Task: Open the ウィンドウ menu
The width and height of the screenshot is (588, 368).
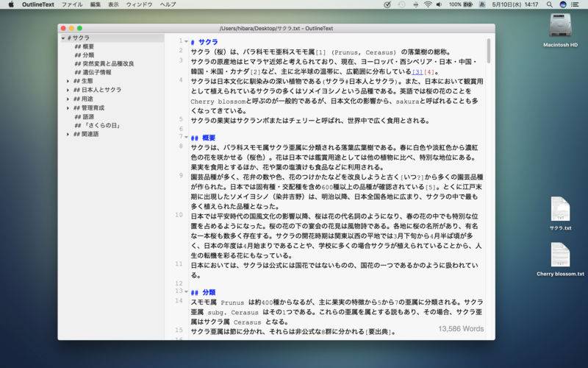Action: (139, 4)
